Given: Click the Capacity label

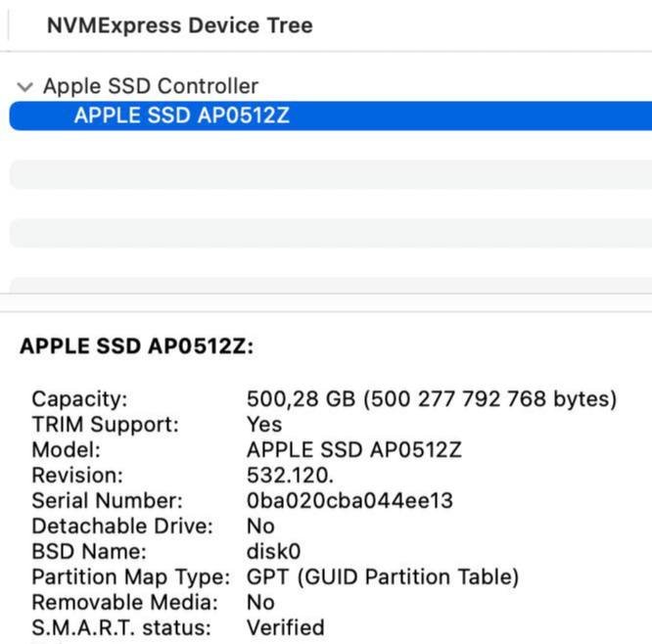Looking at the screenshot, I should point(79,399).
